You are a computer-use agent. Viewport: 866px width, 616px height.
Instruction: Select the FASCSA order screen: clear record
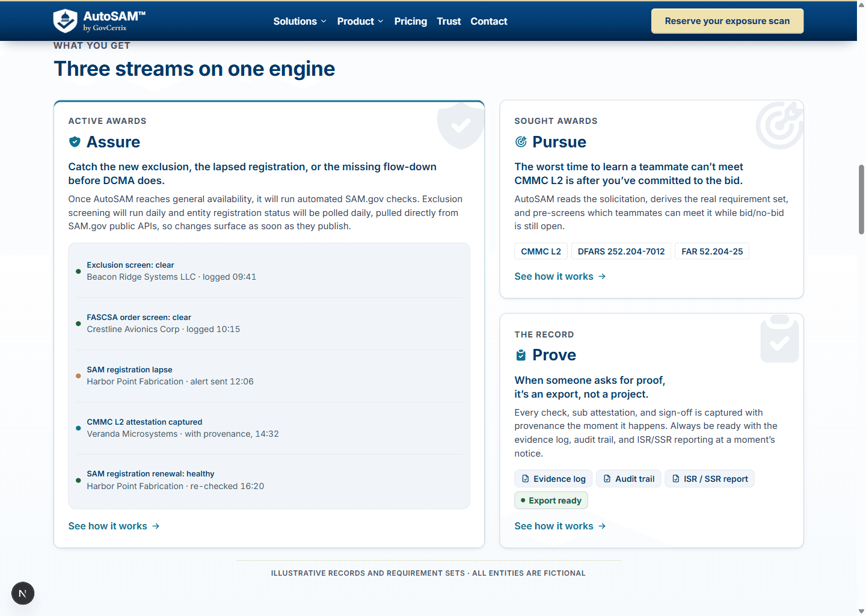[x=269, y=324]
